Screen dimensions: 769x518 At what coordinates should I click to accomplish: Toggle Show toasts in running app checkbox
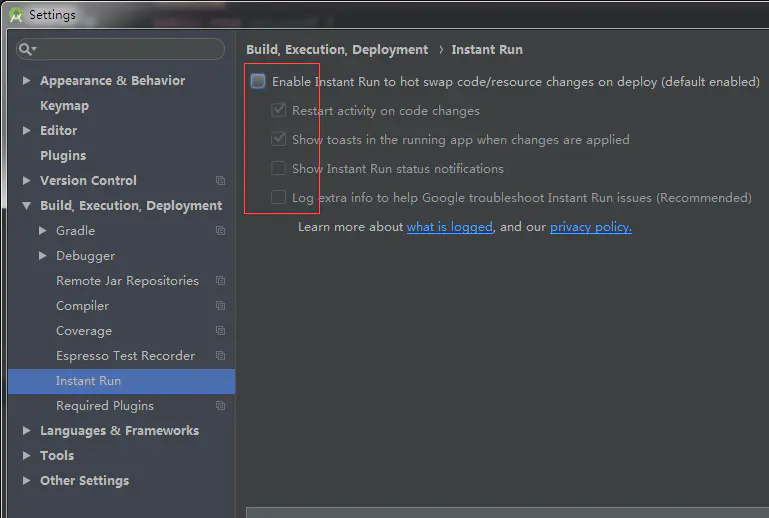coord(278,139)
